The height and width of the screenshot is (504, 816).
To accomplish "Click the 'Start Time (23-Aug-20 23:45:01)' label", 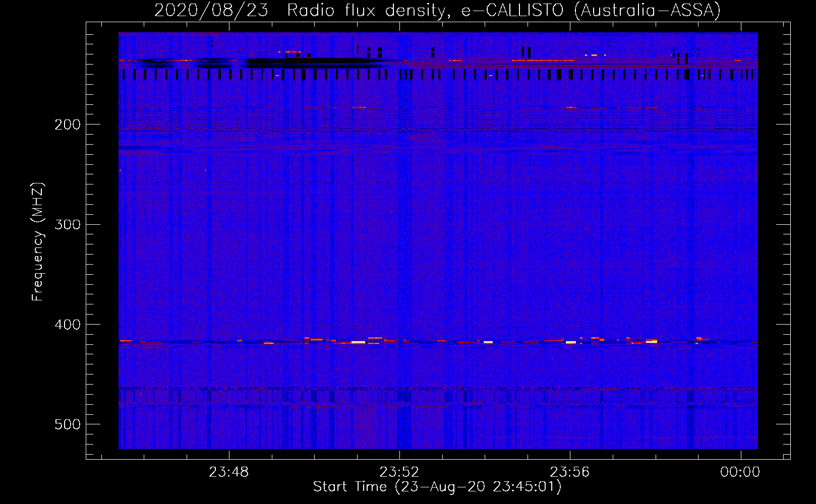I will pos(437,487).
